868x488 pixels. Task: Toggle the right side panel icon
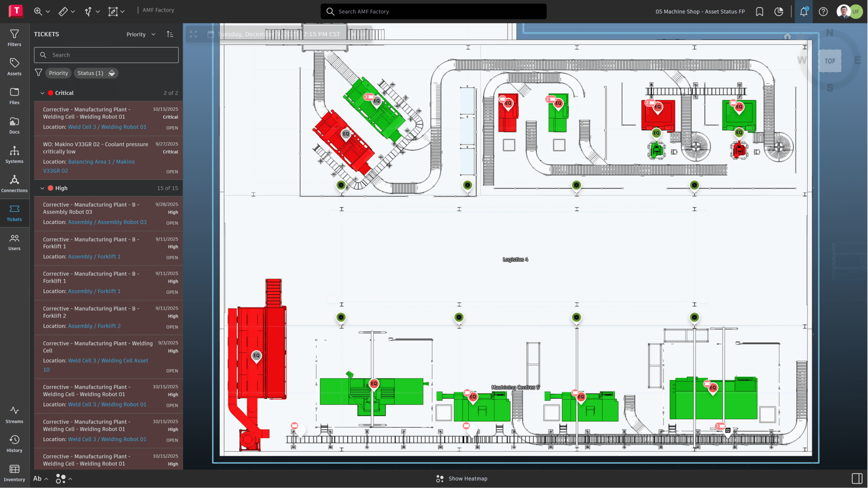click(x=857, y=478)
